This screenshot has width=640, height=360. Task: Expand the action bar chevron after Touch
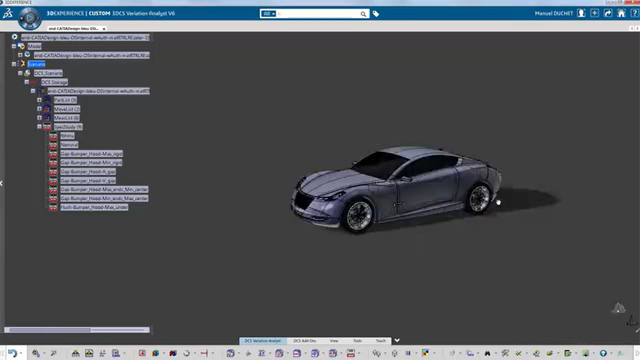pyautogui.click(x=397, y=340)
